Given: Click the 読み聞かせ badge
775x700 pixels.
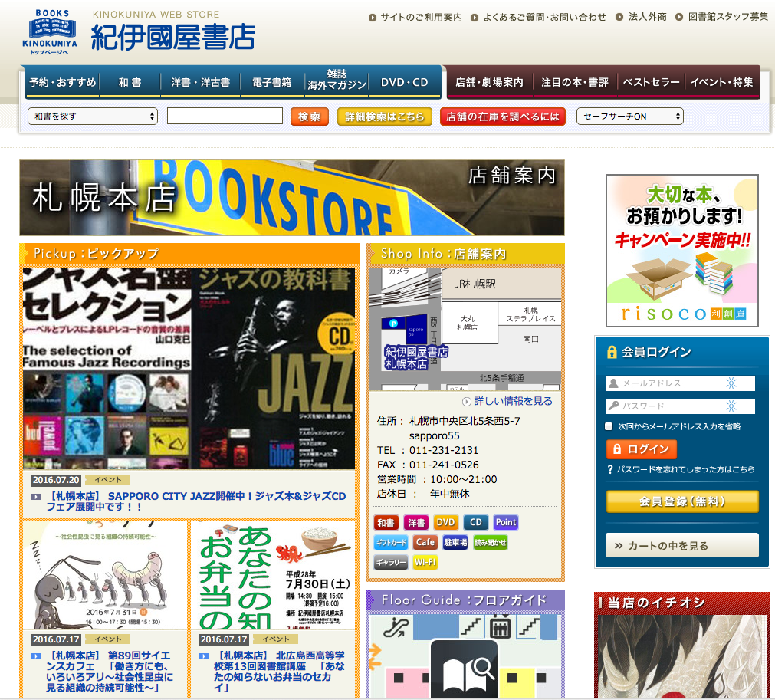Looking at the screenshot, I should (x=490, y=542).
